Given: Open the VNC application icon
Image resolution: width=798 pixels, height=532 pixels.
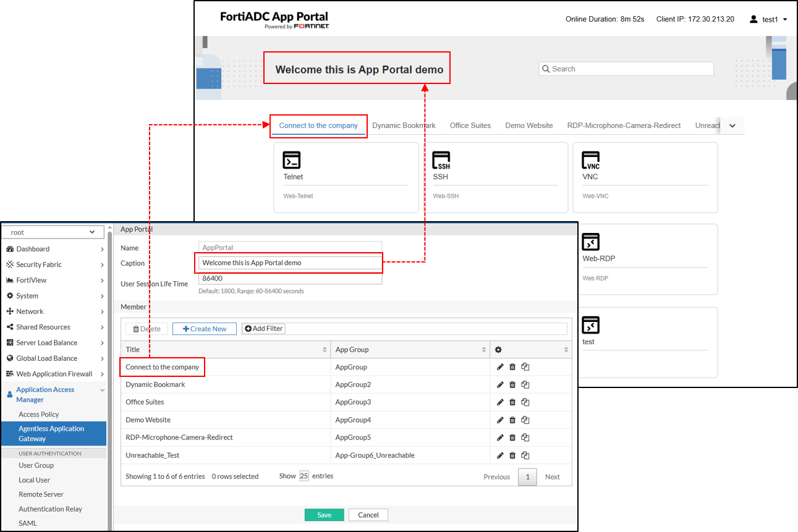Looking at the screenshot, I should (591, 160).
